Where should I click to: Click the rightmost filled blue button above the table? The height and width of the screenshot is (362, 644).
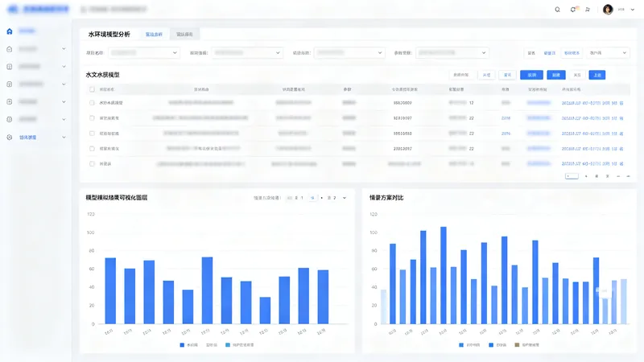597,75
